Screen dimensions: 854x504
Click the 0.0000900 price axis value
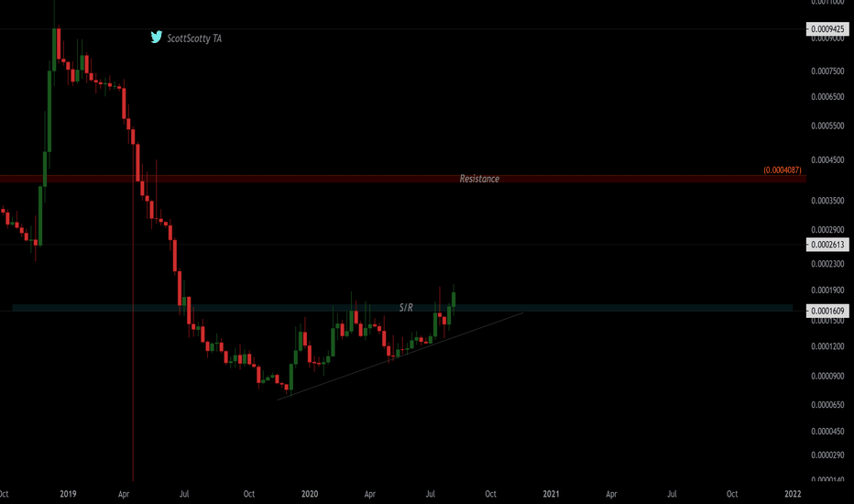827,377
